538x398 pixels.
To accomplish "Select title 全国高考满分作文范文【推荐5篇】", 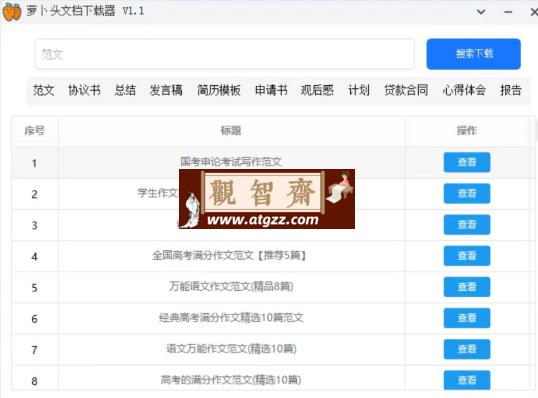I will coord(229,255).
